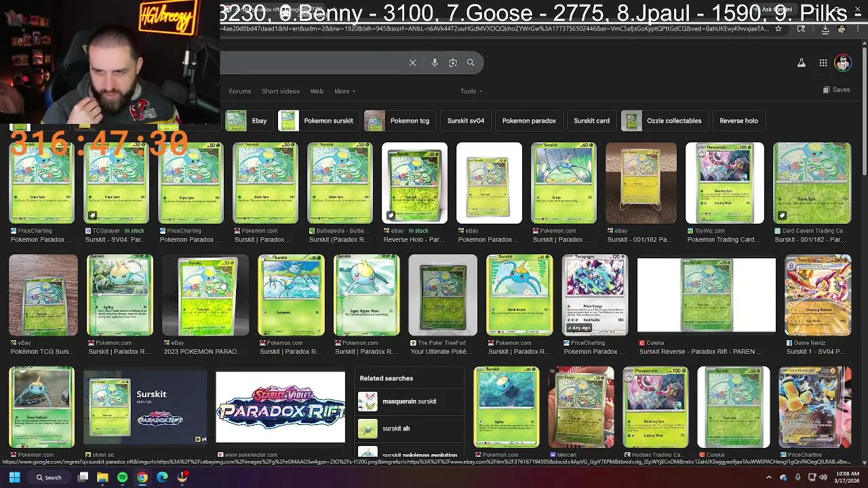Open Search Labs flask icon
This screenshot has width=868, height=488.
(x=801, y=63)
